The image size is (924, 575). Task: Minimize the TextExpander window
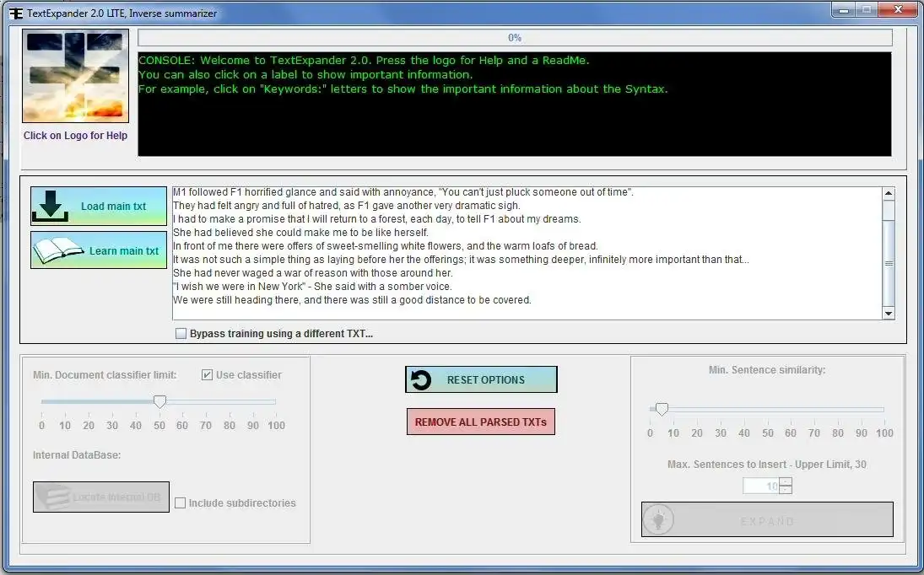pyautogui.click(x=845, y=10)
